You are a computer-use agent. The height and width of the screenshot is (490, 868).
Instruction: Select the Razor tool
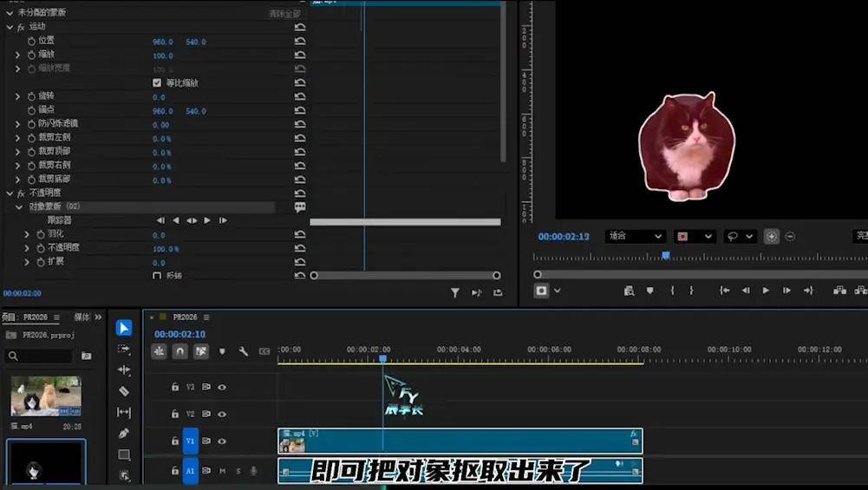pyautogui.click(x=124, y=391)
